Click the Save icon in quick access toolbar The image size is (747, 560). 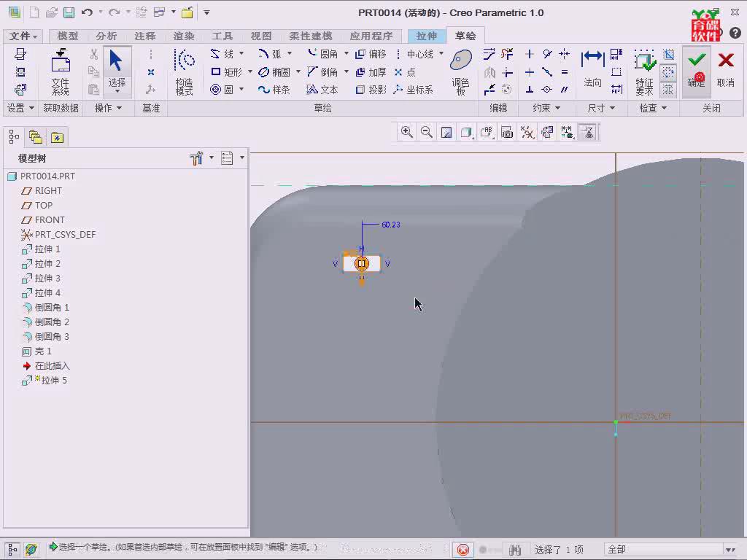[69, 12]
